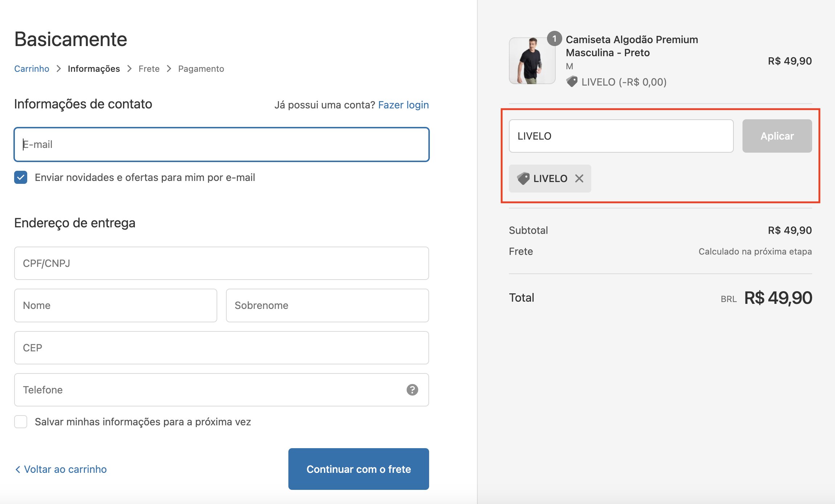
Task: Click the Basicamente store title
Action: 71,39
